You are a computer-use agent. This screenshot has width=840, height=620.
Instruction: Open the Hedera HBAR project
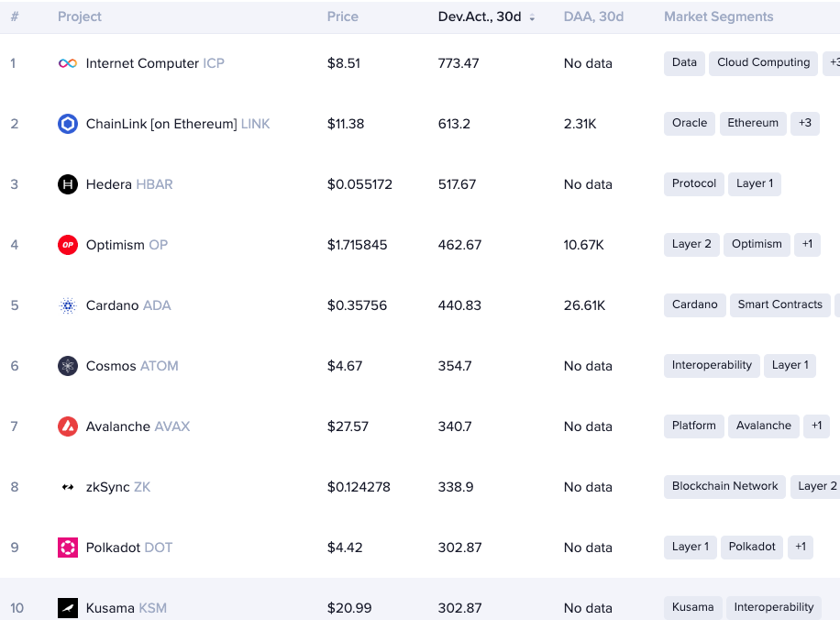[129, 184]
